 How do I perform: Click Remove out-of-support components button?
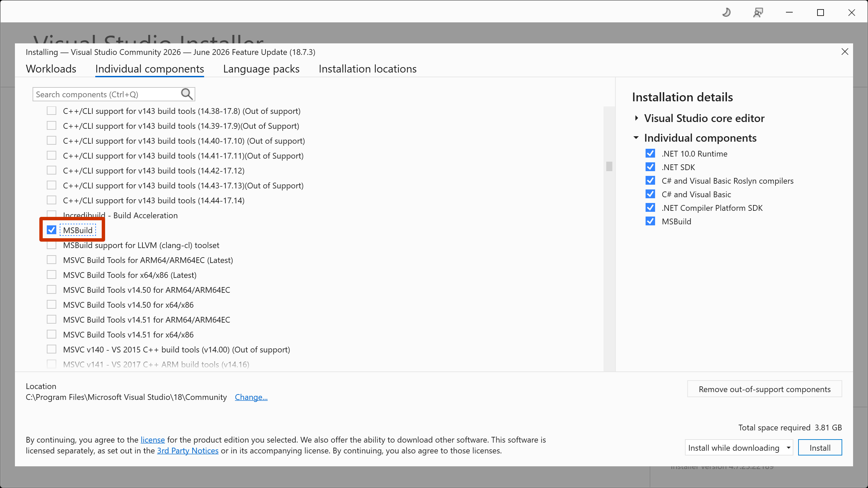tap(765, 389)
